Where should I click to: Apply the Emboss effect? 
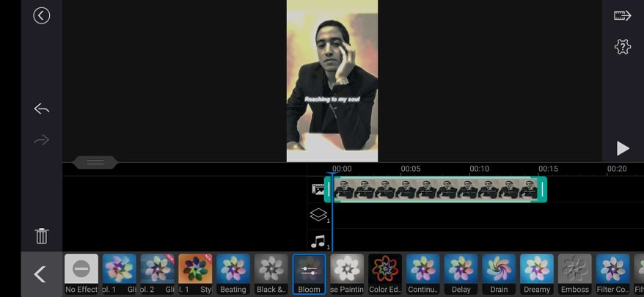tap(574, 274)
